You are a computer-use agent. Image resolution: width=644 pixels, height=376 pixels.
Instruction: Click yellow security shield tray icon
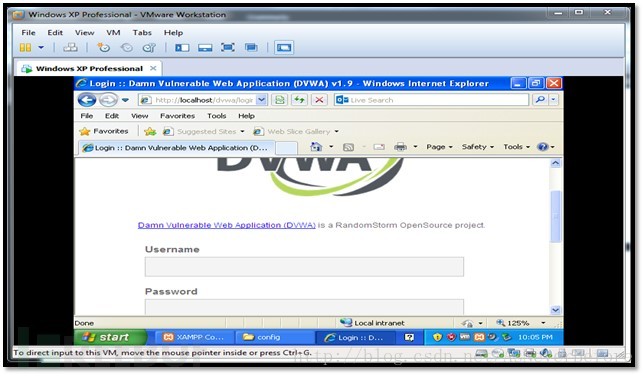pos(437,337)
